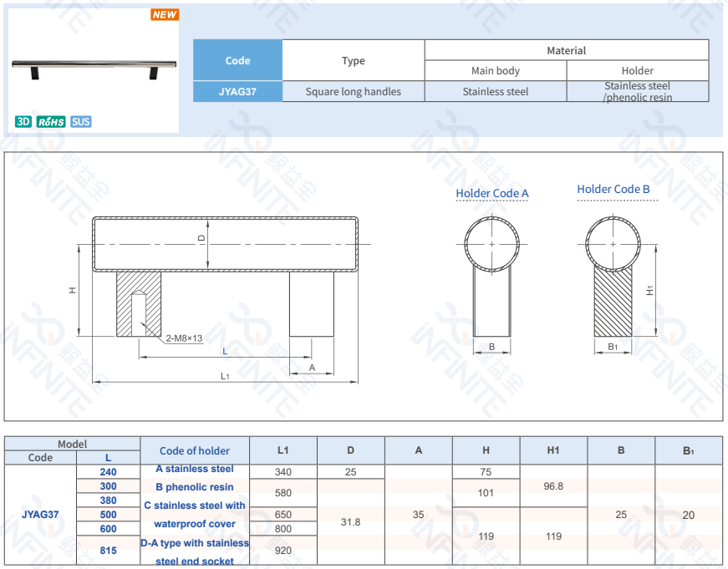The width and height of the screenshot is (728, 569).
Task: Click the 31.8 diameter value
Action: point(350,521)
